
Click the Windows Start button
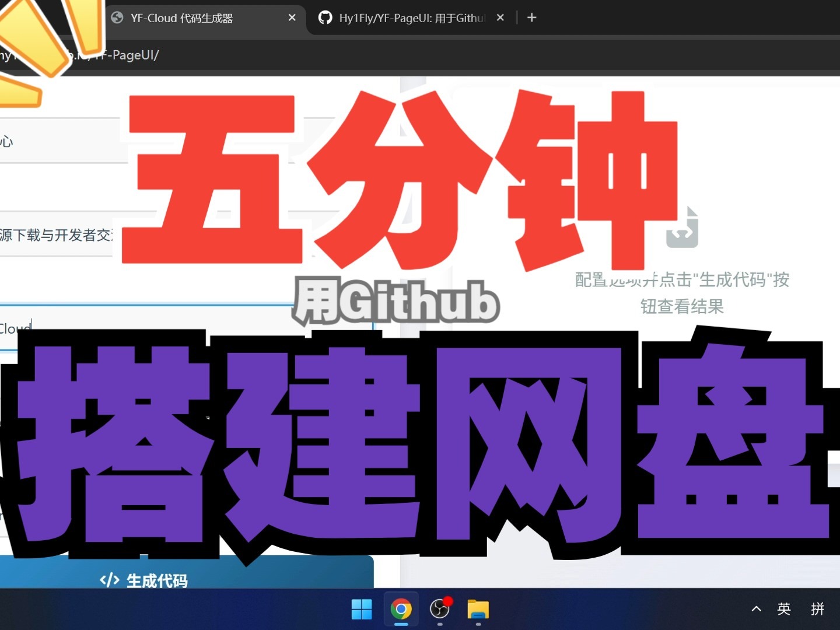tap(362, 610)
